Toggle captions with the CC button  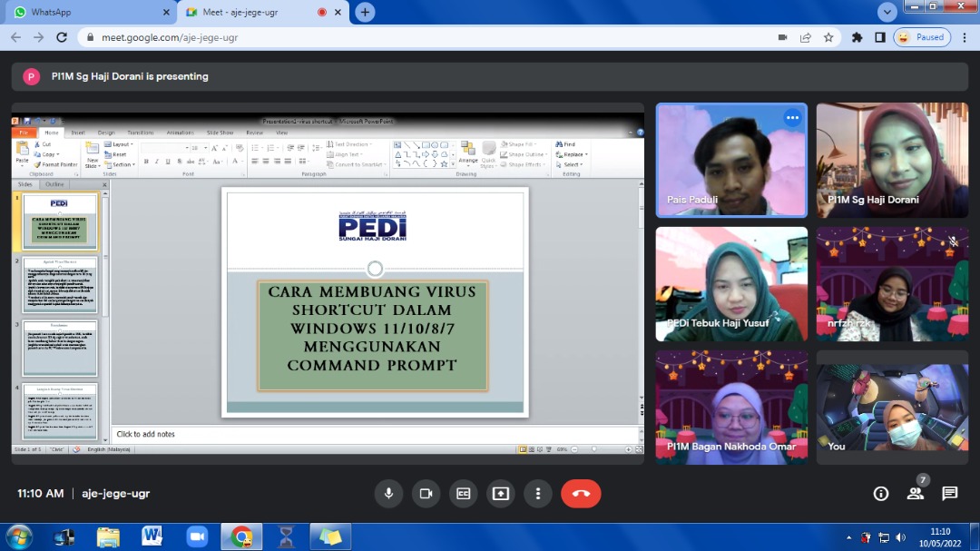click(x=464, y=493)
